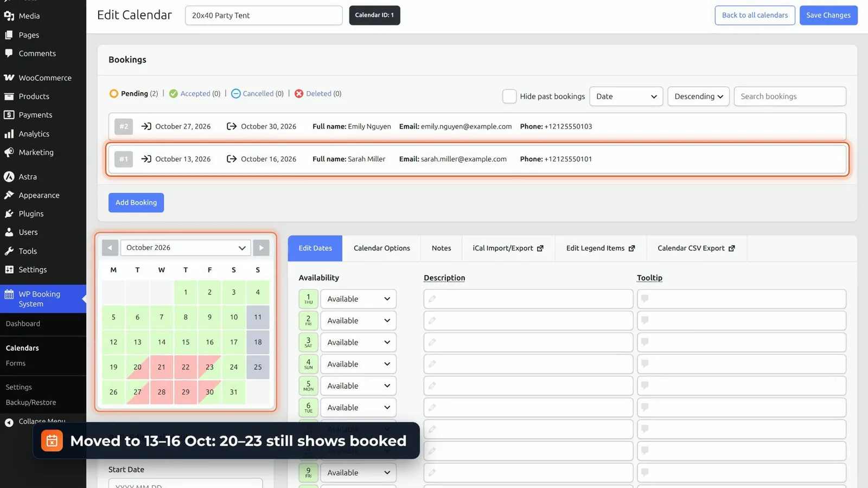The width and height of the screenshot is (868, 488).
Task: Filter by Cancelled (0) bookings
Action: pos(257,94)
